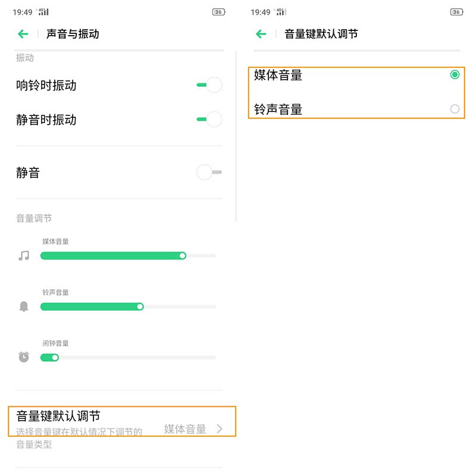Open 音量键默认调节 chevron arrow
Viewport: 476px width, 476px height.
tap(220, 428)
